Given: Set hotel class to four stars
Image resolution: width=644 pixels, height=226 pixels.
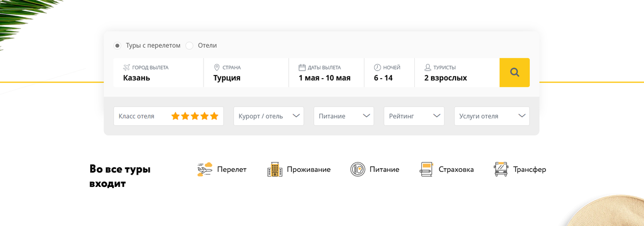Looking at the screenshot, I should click(x=204, y=116).
